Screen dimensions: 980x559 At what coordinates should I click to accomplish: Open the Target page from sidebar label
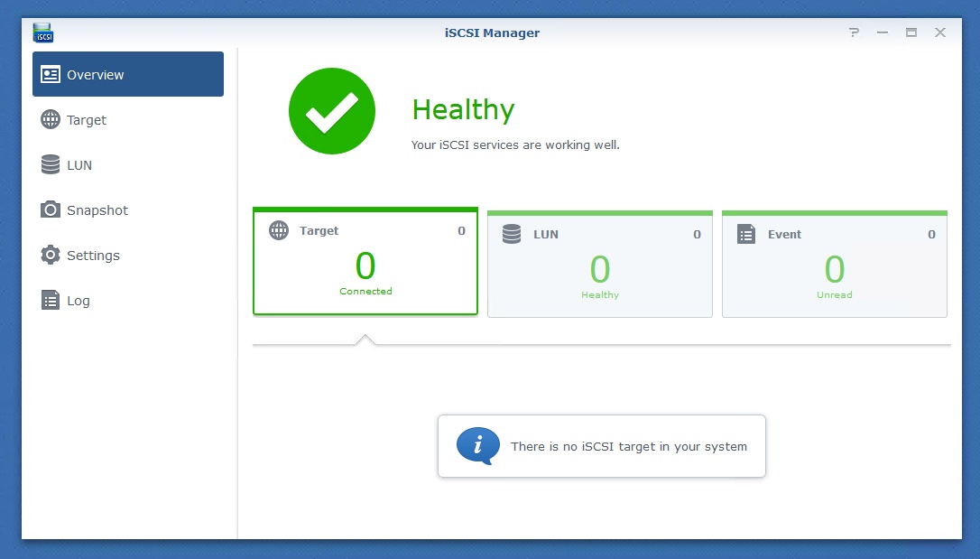coord(87,120)
